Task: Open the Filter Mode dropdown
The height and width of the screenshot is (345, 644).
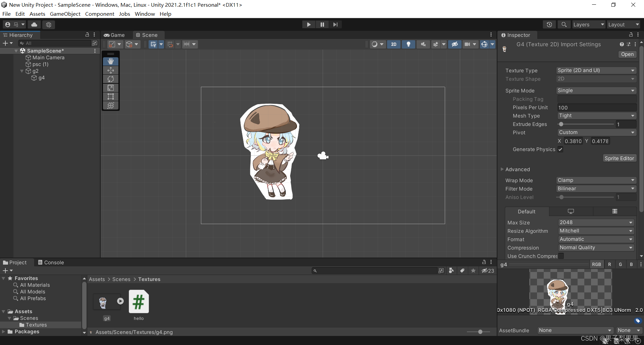Action: click(596, 189)
